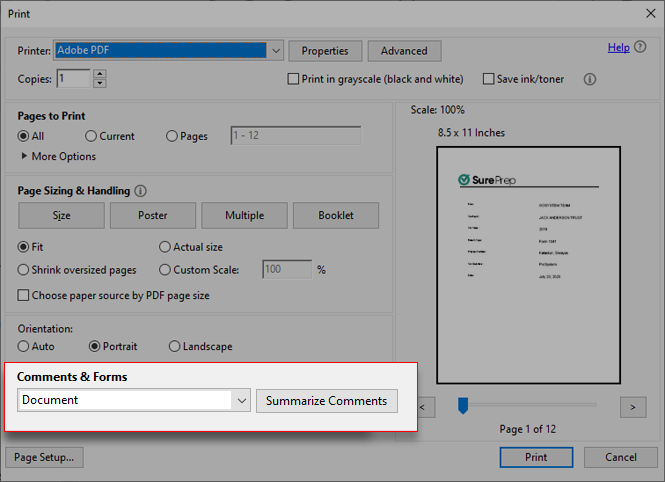Image resolution: width=665 pixels, height=482 pixels.
Task: Click the Page Sizing & Handling info icon
Action: (140, 191)
